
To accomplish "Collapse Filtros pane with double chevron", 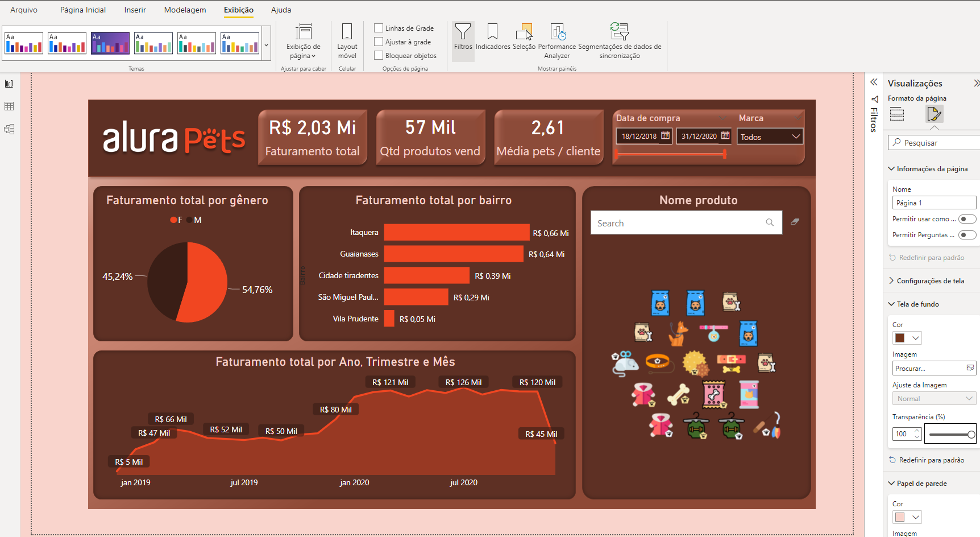I will (874, 82).
